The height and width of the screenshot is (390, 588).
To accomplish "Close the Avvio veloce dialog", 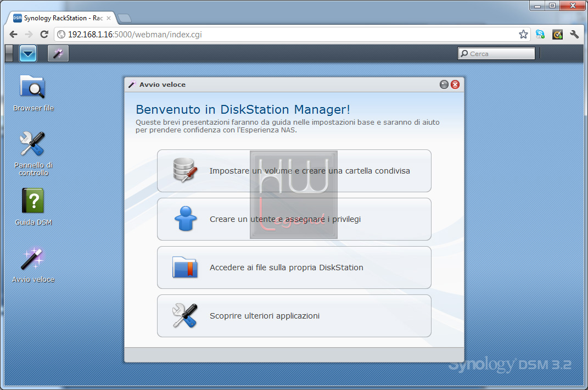I will point(455,85).
